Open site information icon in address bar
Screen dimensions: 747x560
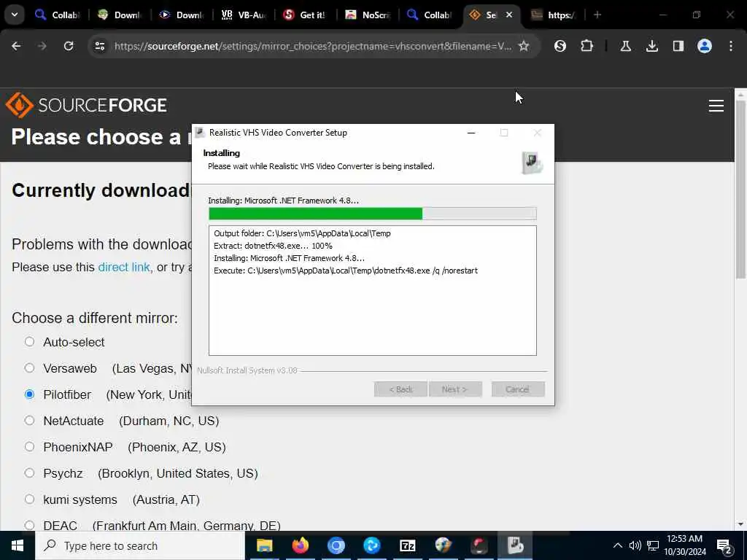point(99,46)
